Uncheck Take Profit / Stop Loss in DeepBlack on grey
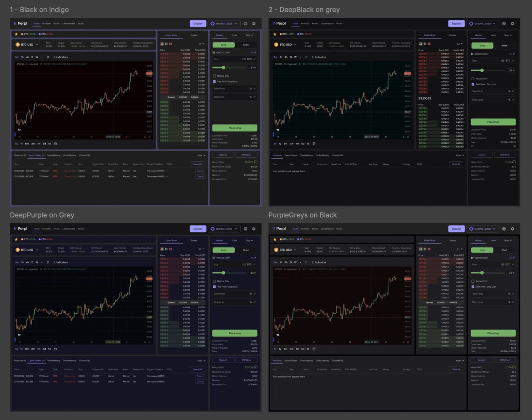This screenshot has height=420, width=532. point(473,84)
